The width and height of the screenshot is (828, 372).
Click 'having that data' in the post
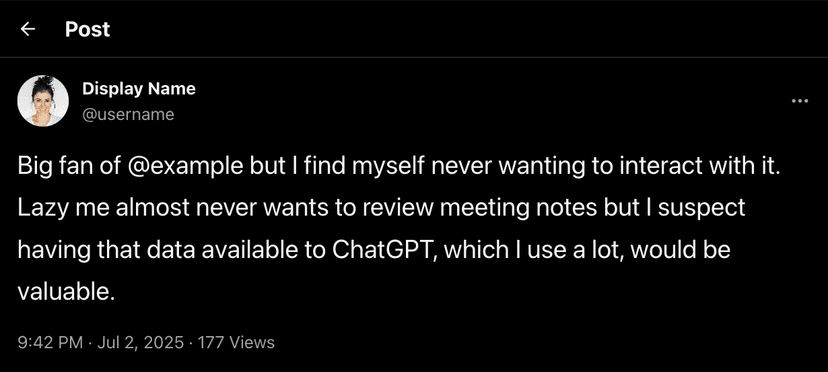point(102,249)
